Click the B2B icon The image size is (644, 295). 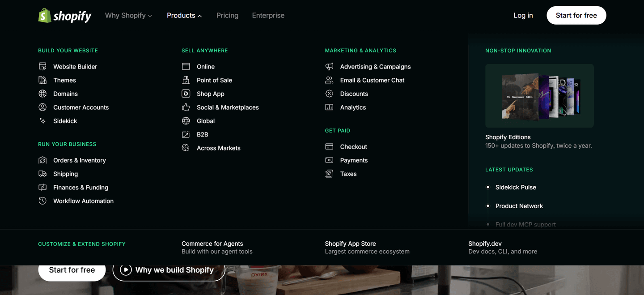pyautogui.click(x=186, y=134)
